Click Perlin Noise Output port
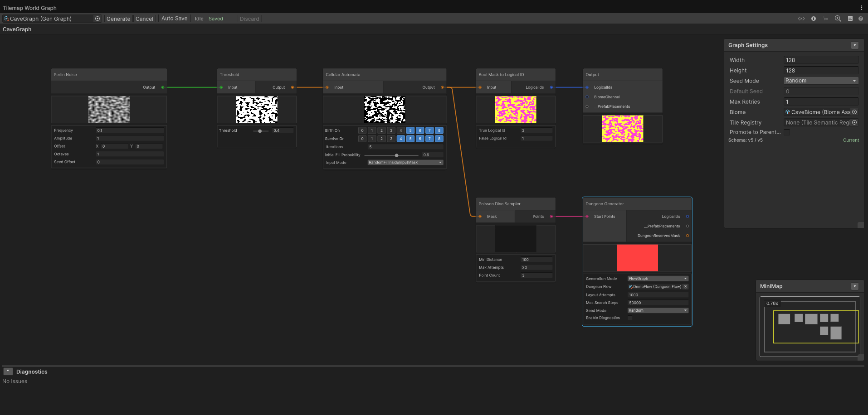 pyautogui.click(x=163, y=87)
